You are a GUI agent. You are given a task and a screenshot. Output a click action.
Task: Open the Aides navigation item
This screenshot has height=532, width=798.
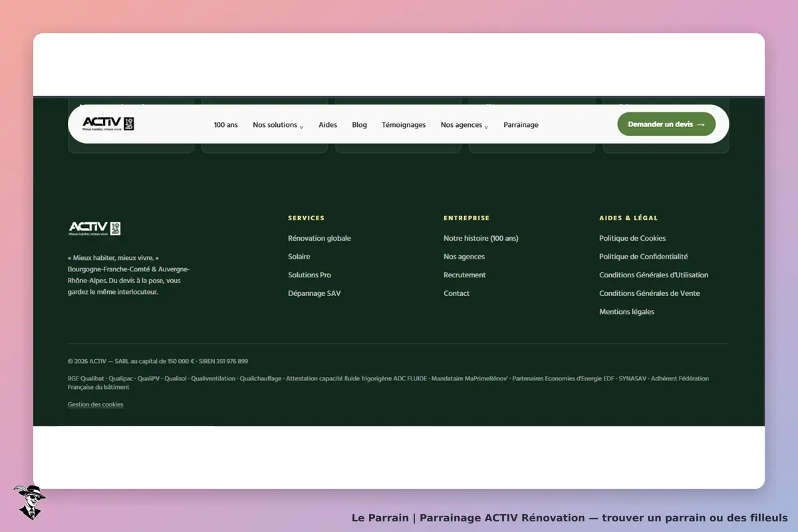[328, 125]
